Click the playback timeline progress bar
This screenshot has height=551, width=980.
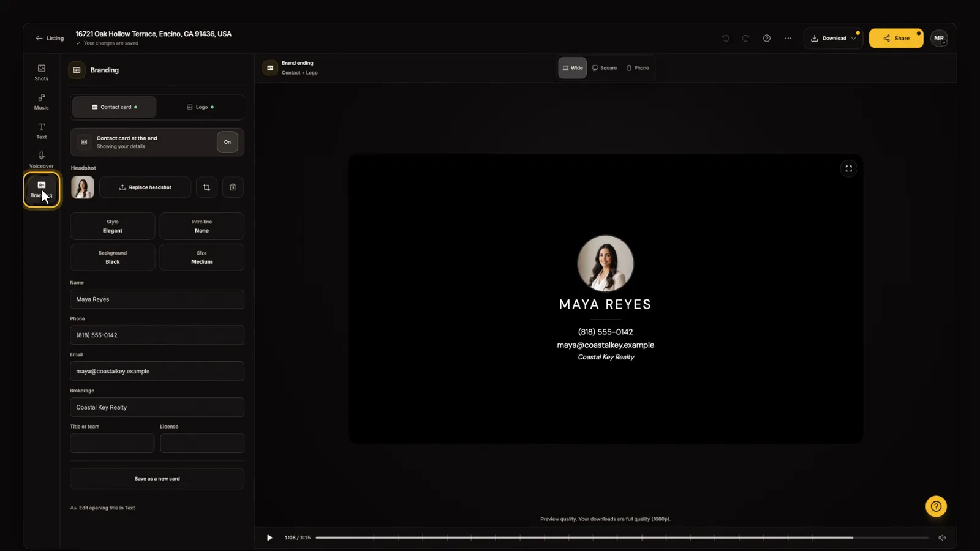(622, 538)
